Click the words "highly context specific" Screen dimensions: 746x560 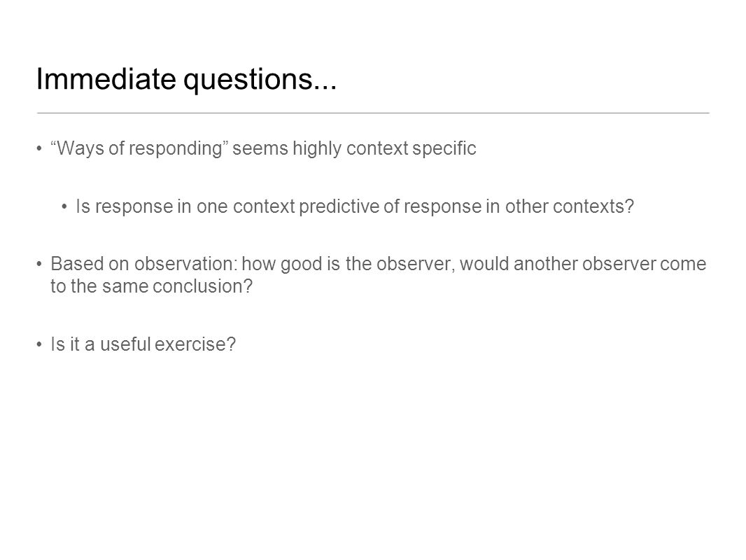[384, 148]
